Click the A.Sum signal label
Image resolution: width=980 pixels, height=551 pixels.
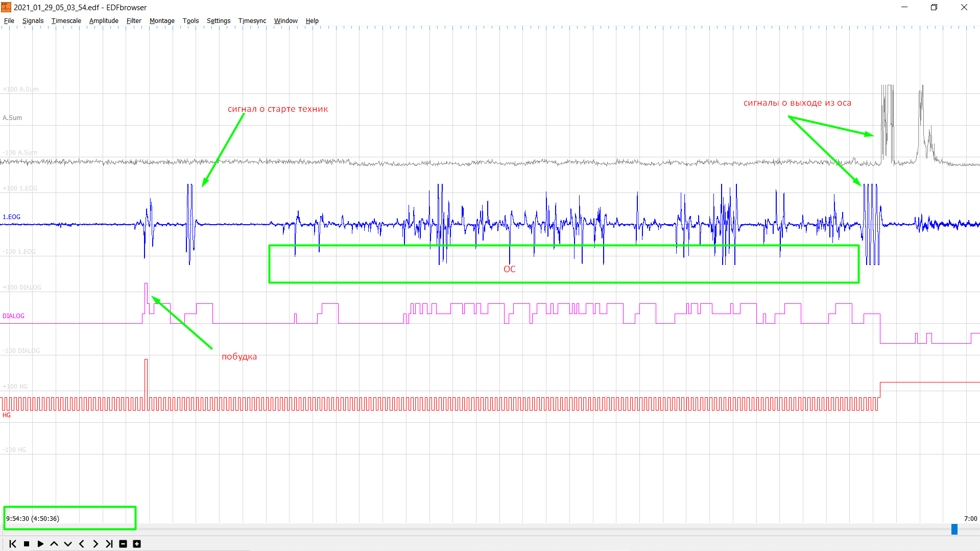coord(12,118)
